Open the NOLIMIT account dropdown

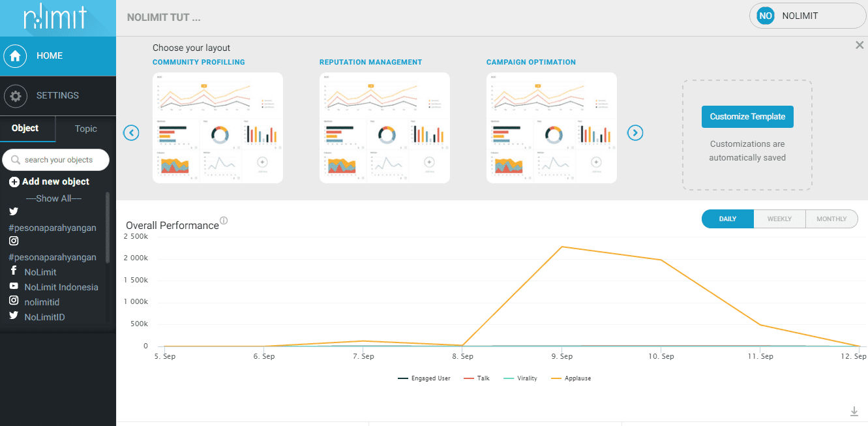808,16
